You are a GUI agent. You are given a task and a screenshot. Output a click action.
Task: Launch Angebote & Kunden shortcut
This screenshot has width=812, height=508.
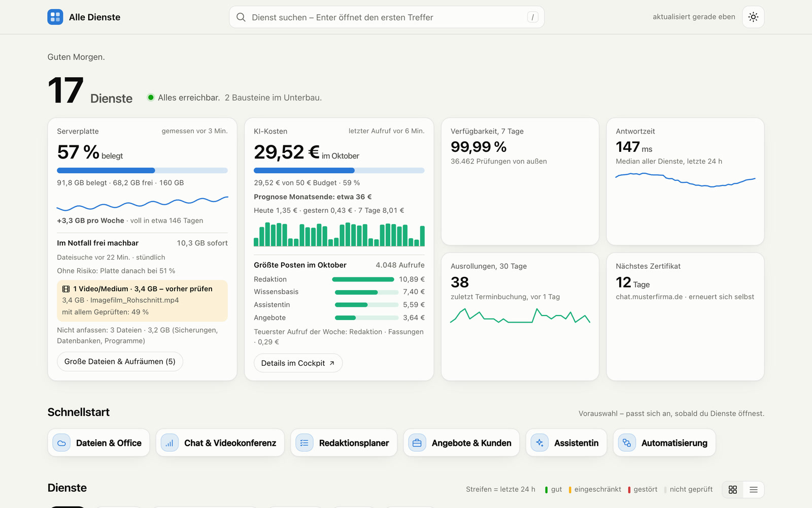[x=461, y=443]
